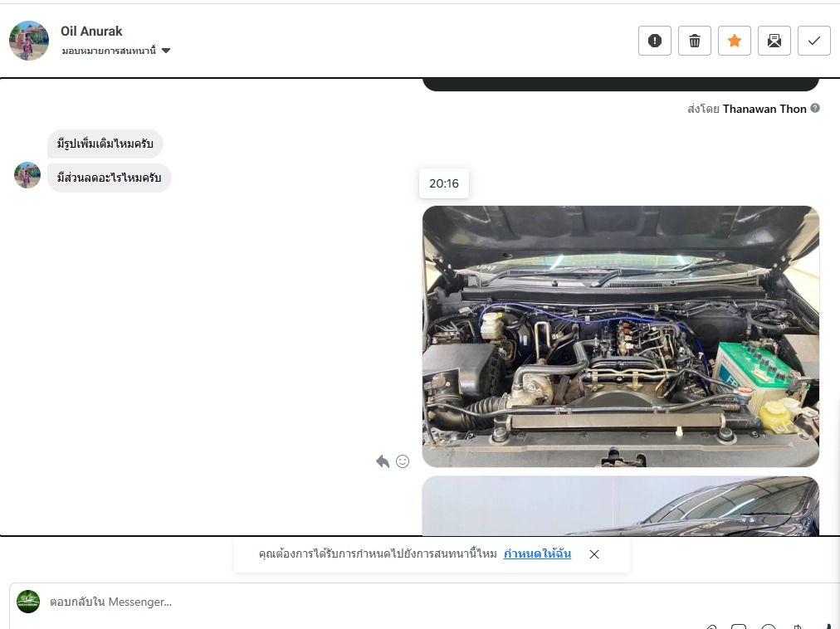Open the engine bay photo
The height and width of the screenshot is (629, 840).
620,336
